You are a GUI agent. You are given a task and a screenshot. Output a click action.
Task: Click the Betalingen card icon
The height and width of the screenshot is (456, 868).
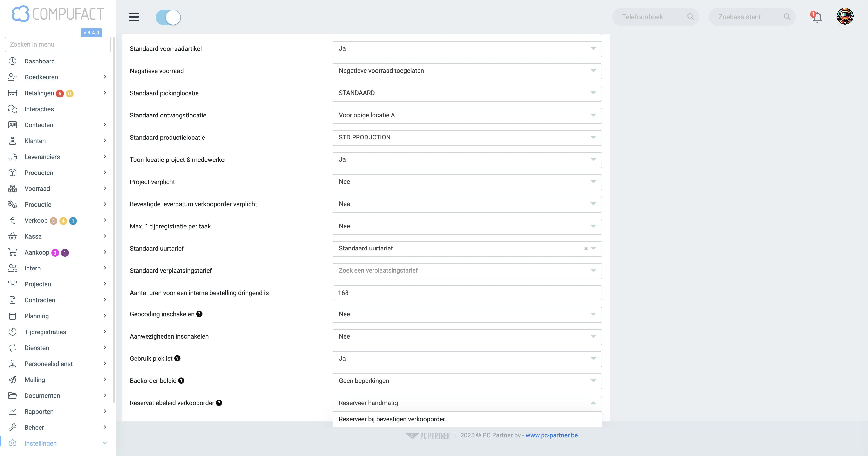(13, 93)
